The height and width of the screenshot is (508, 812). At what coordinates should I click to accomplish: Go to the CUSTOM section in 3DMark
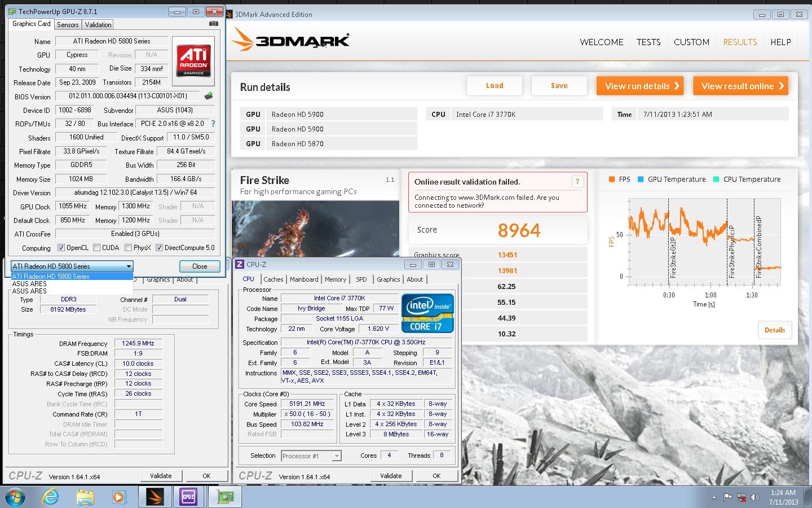coord(691,42)
